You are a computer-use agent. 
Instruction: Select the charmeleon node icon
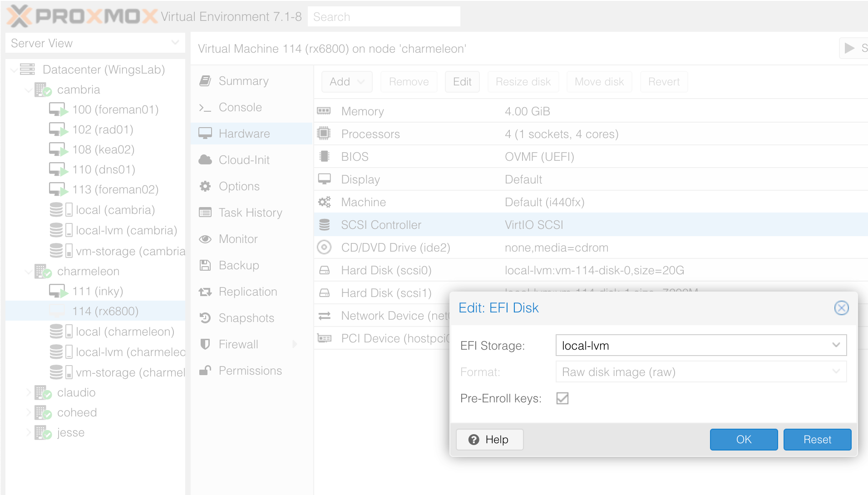[43, 271]
